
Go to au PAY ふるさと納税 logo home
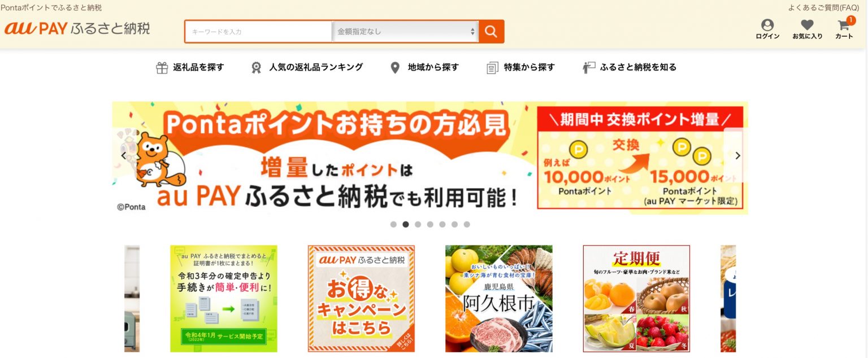[x=77, y=29]
